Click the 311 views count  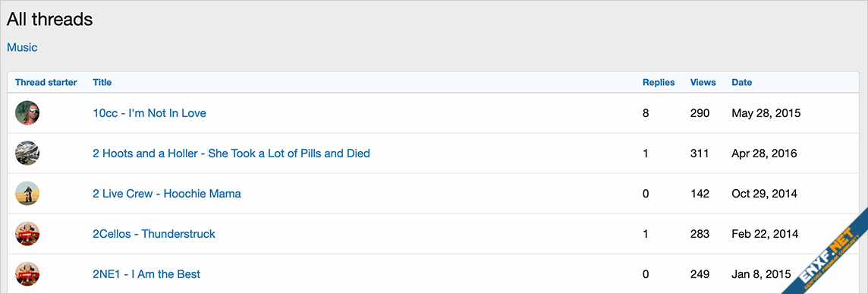[x=700, y=153]
